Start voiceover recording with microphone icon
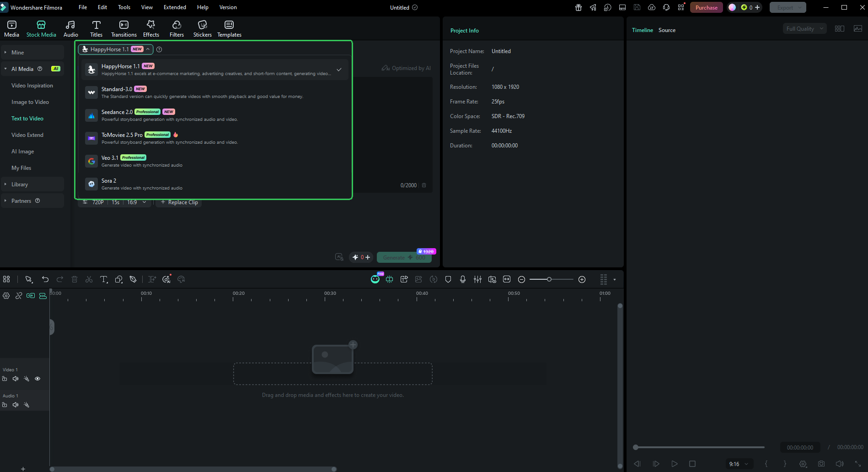 463,279
